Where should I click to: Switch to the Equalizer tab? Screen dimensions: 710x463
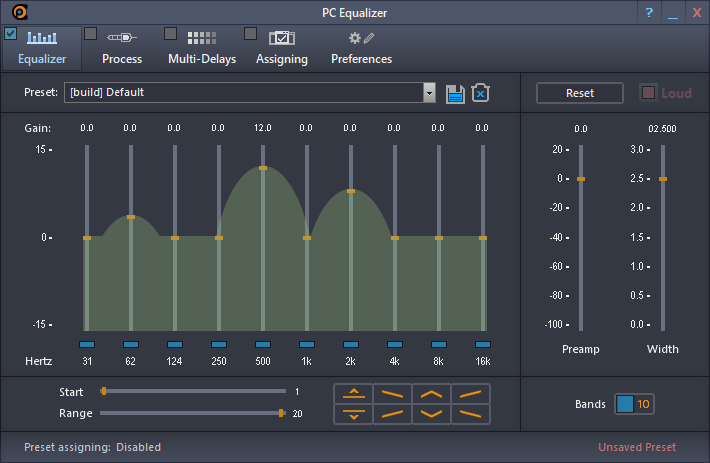coord(42,48)
